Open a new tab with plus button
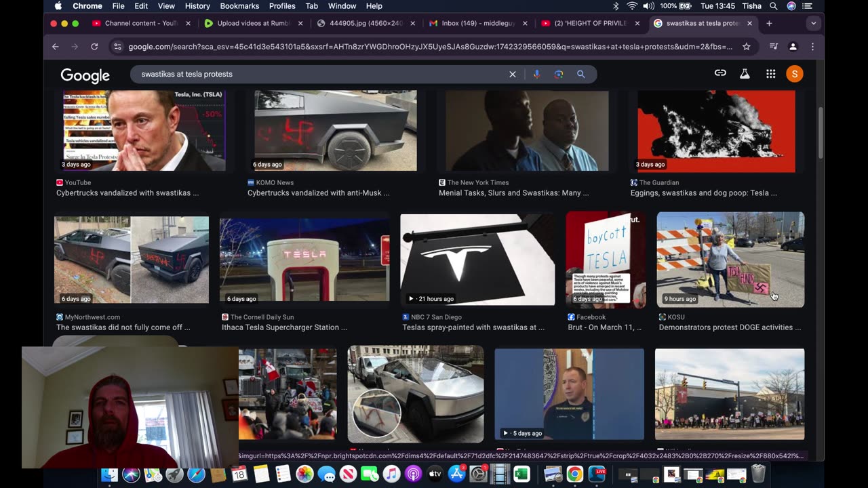 tap(769, 23)
